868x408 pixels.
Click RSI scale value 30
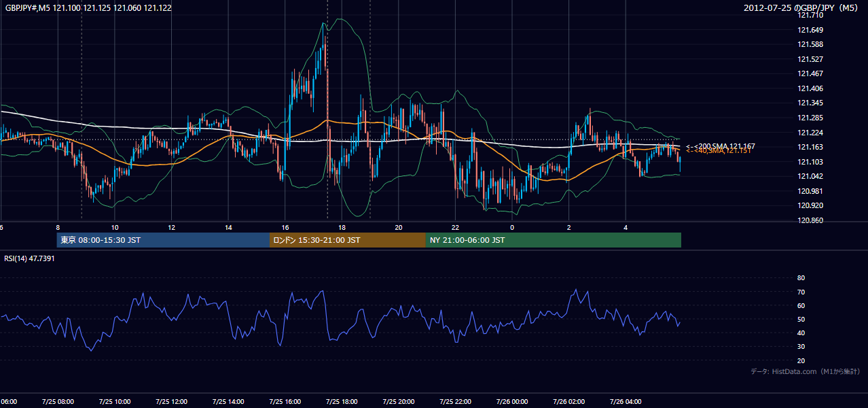pyautogui.click(x=801, y=347)
